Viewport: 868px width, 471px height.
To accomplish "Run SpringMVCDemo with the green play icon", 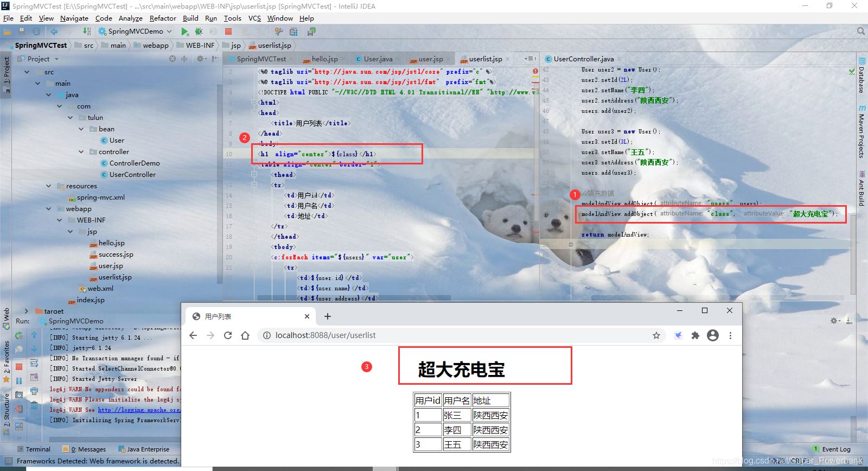I will point(185,31).
